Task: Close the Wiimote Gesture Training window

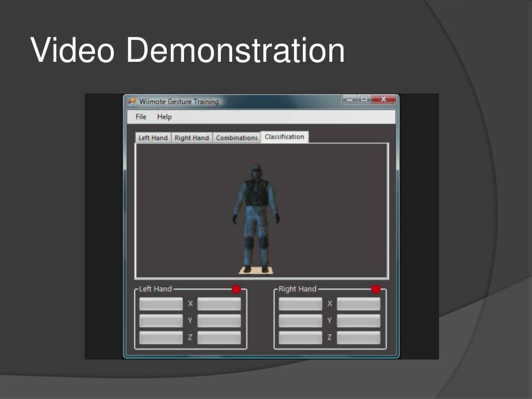Action: [384, 99]
